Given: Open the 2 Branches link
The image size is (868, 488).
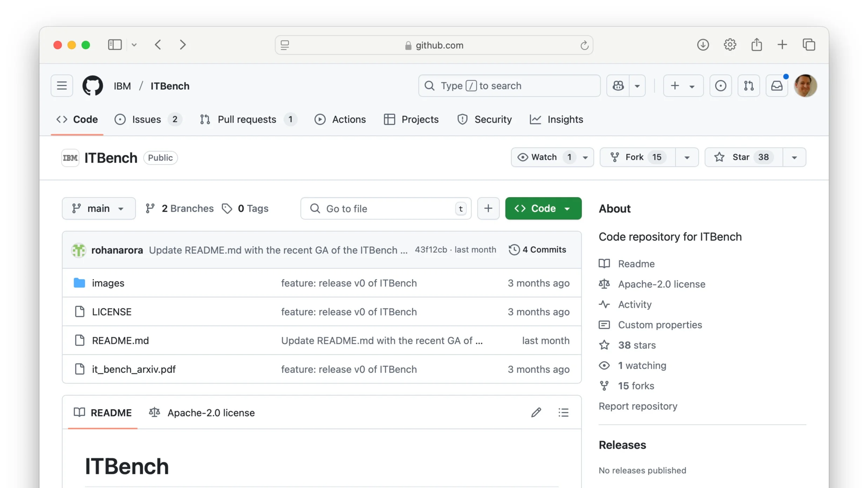Looking at the screenshot, I should tap(180, 208).
